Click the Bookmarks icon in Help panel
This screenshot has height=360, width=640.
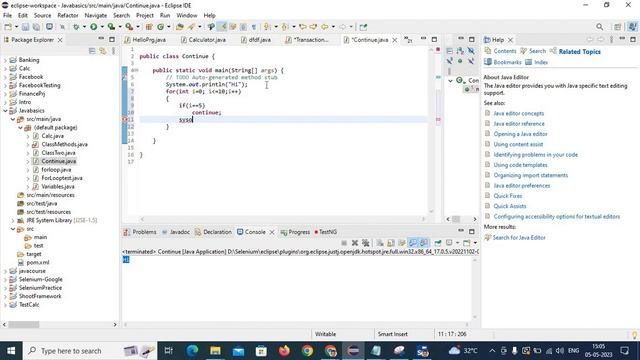pos(487,62)
